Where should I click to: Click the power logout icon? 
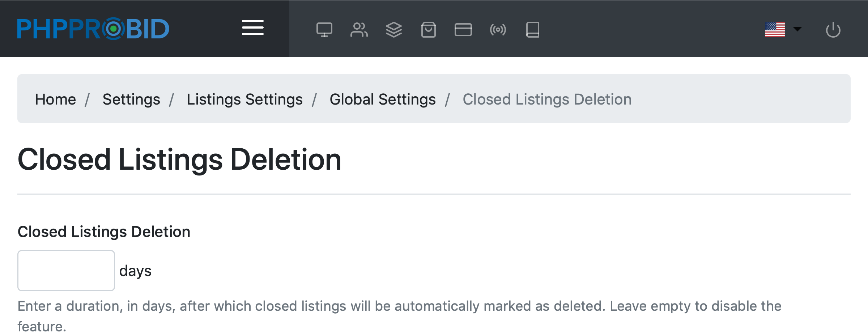(x=833, y=30)
